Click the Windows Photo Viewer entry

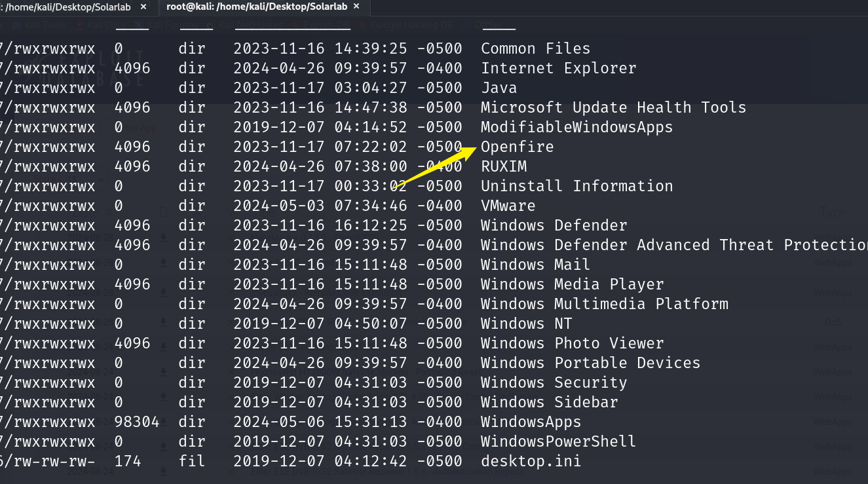pos(572,343)
